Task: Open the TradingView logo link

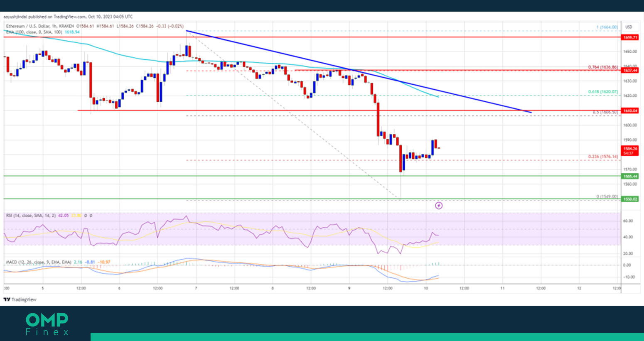Action: tap(20, 299)
